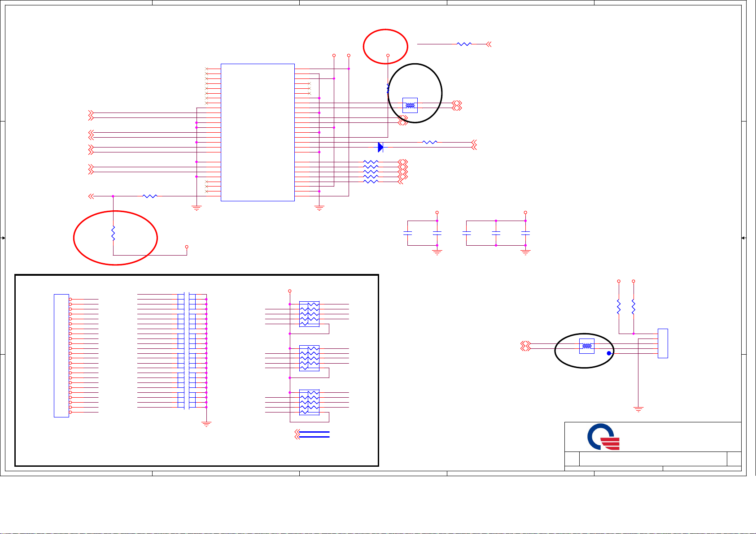Select the choke beside the small right connector
Image resolution: width=756 pixels, height=534 pixels.
pos(587,346)
